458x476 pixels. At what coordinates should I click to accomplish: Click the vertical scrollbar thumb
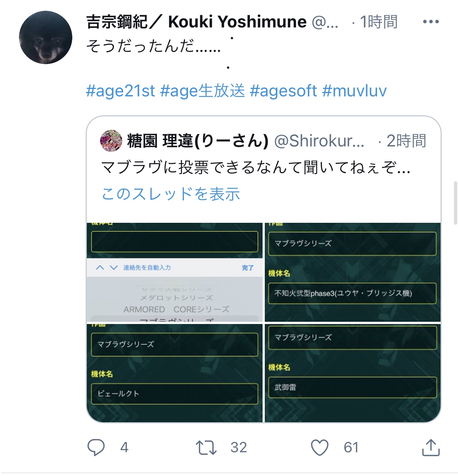455,203
